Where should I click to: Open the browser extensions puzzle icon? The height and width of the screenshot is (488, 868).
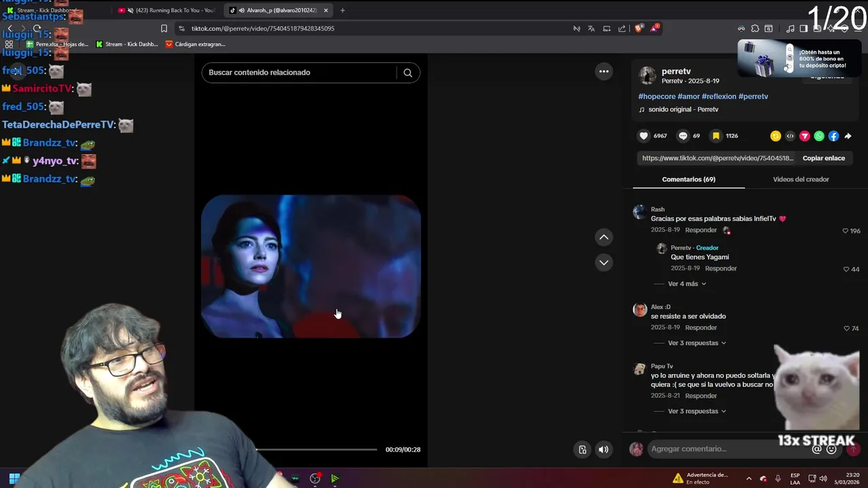pyautogui.click(x=755, y=28)
